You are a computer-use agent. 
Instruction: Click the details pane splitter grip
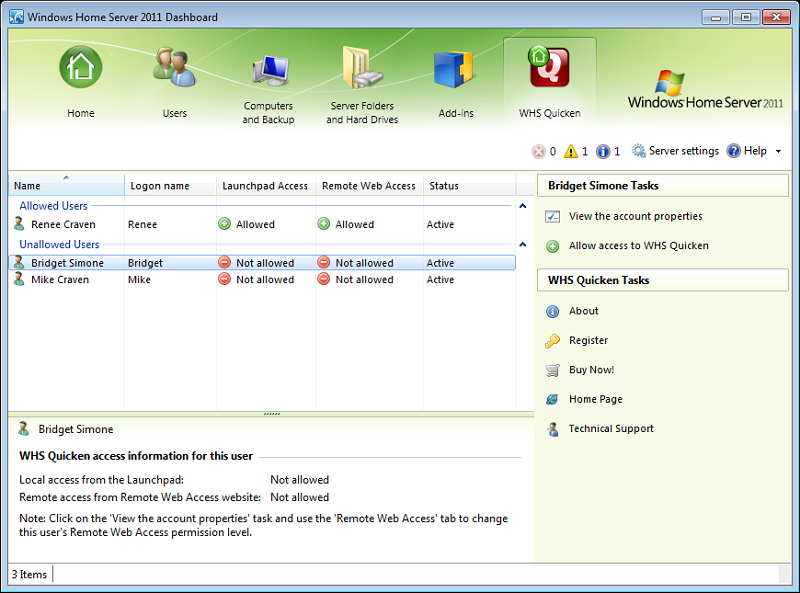point(271,414)
